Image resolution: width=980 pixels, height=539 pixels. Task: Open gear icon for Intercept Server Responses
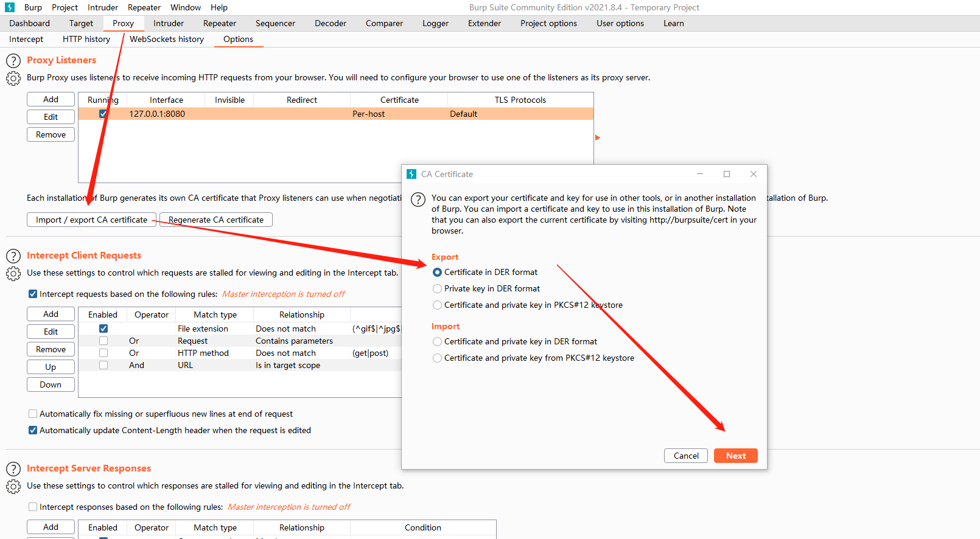pyautogui.click(x=13, y=487)
